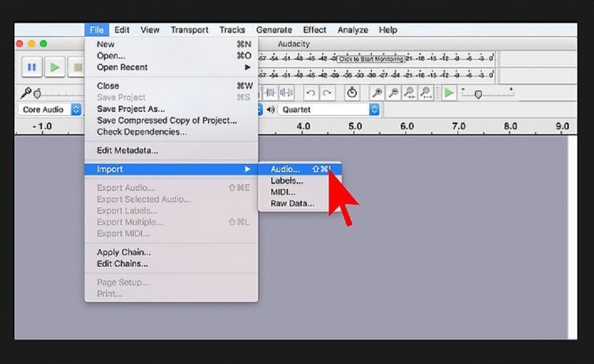Click the Pause transport button
This screenshot has height=364, width=594.
[32, 68]
